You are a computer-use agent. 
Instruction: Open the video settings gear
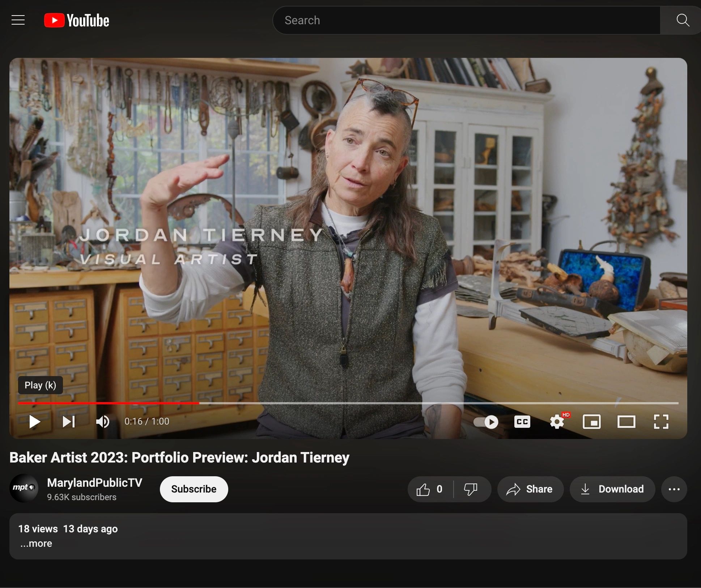pos(557,422)
